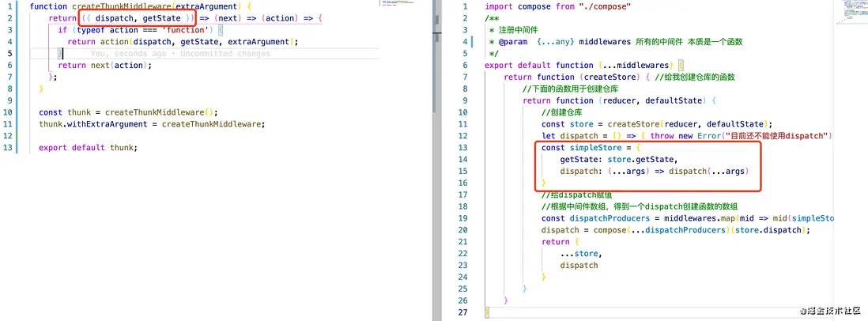Click line number 4 in right pane gutter
The image size is (868, 321).
tap(465, 41)
